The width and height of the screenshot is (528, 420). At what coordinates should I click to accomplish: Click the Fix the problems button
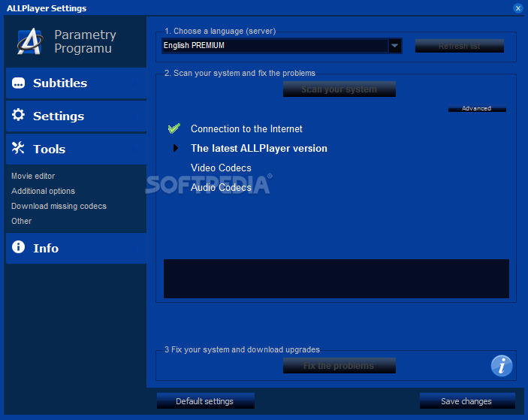(x=339, y=365)
